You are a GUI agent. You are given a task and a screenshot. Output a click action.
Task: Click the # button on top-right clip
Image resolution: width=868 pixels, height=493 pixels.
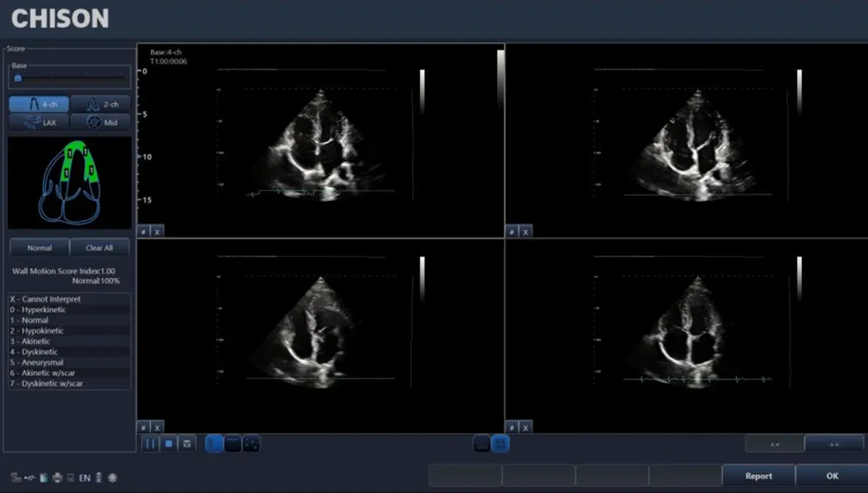512,232
